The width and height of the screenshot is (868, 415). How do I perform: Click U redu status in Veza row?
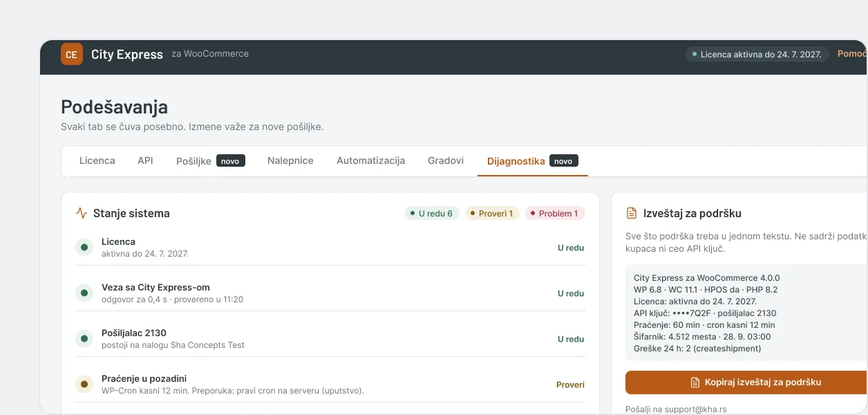pyautogui.click(x=571, y=293)
